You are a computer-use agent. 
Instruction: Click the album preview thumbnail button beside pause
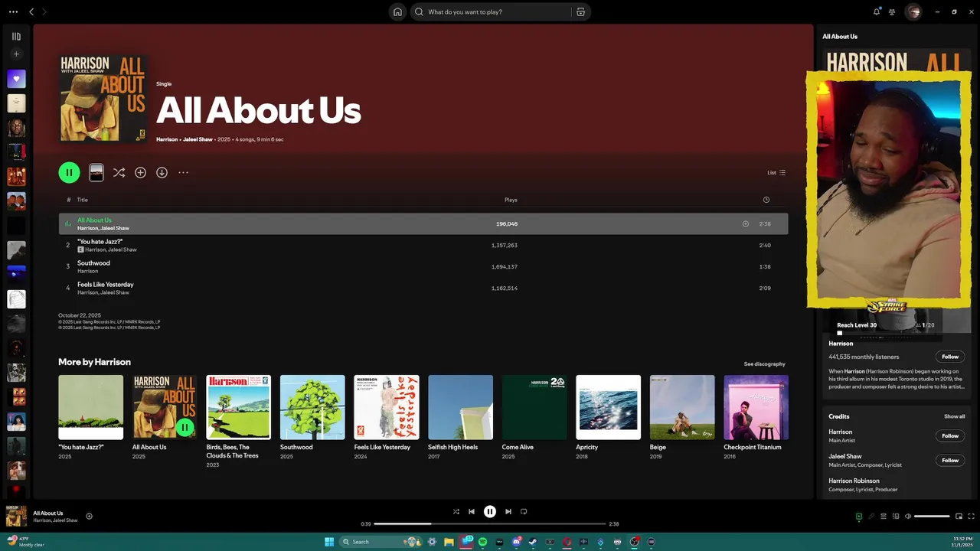tap(96, 172)
